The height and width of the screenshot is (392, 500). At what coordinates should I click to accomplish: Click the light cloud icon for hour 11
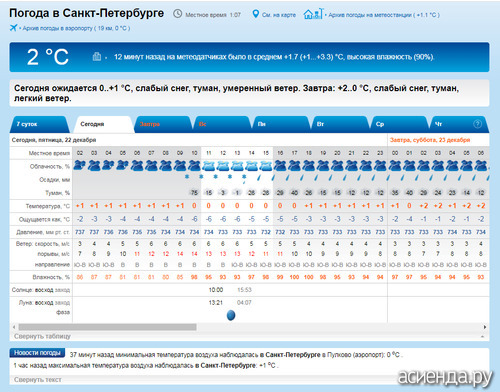click(x=209, y=165)
